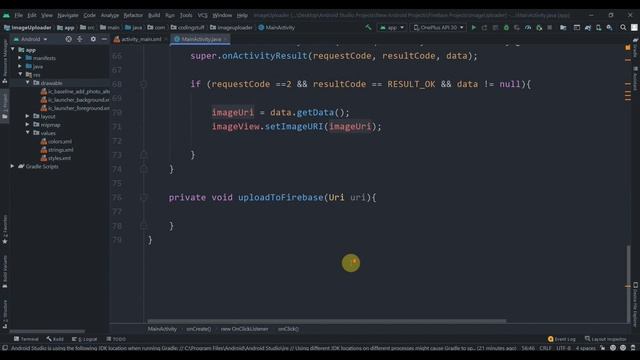Click the onCreate() breadcrumb
This screenshot has width=640, height=360.
pos(199,329)
